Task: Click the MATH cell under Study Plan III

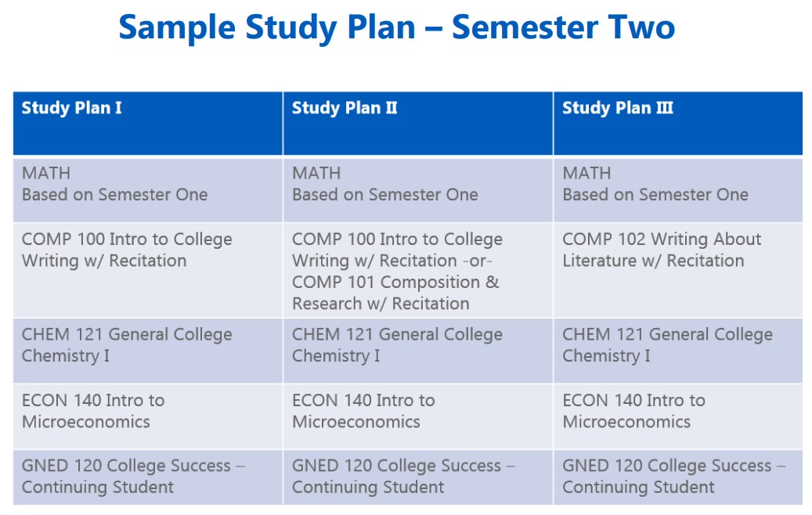Action: click(655, 184)
